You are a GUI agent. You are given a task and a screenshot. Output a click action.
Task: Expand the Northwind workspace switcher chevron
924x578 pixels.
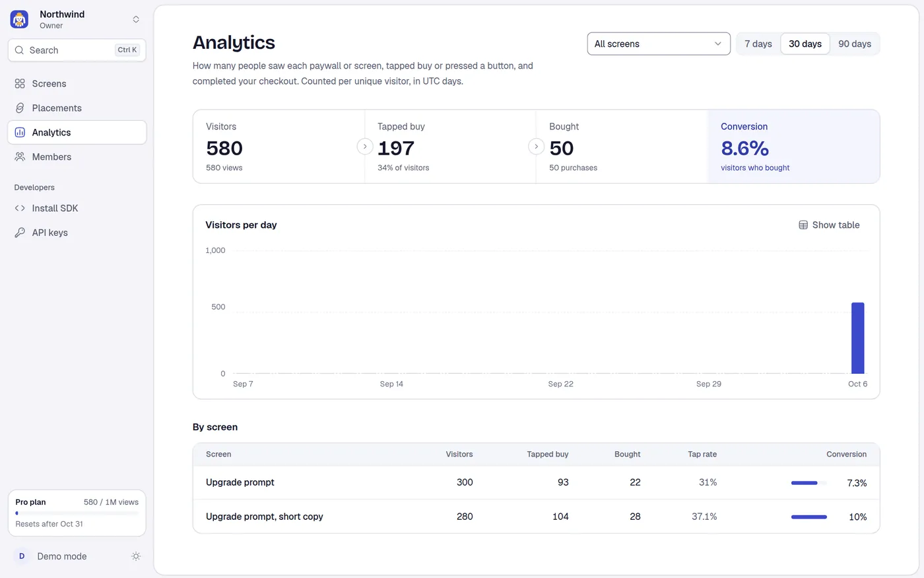(136, 19)
